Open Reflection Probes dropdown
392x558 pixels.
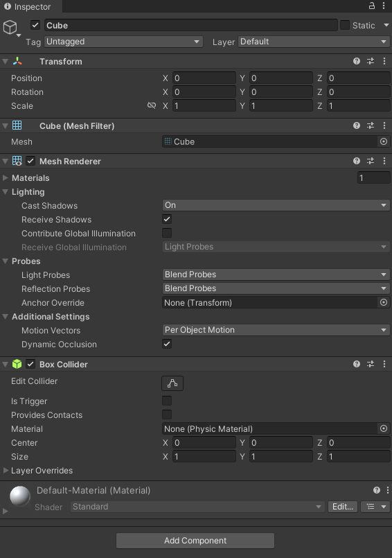point(276,288)
